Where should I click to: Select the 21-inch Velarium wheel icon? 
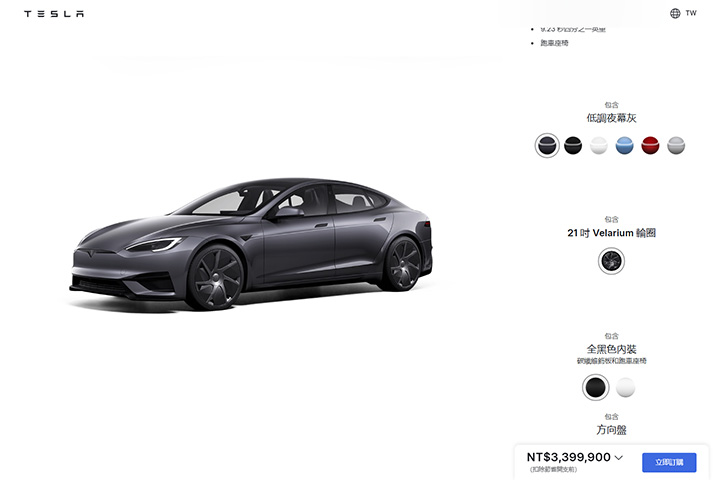pyautogui.click(x=611, y=261)
